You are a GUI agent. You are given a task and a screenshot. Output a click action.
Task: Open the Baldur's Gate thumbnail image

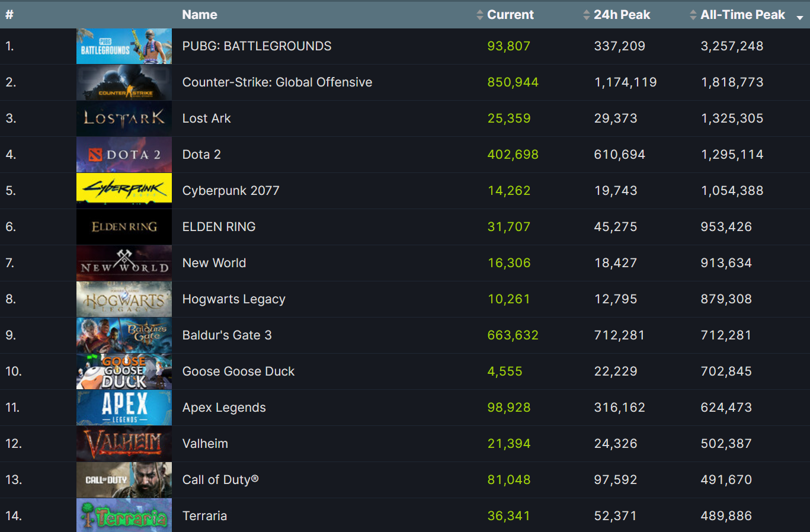click(124, 335)
